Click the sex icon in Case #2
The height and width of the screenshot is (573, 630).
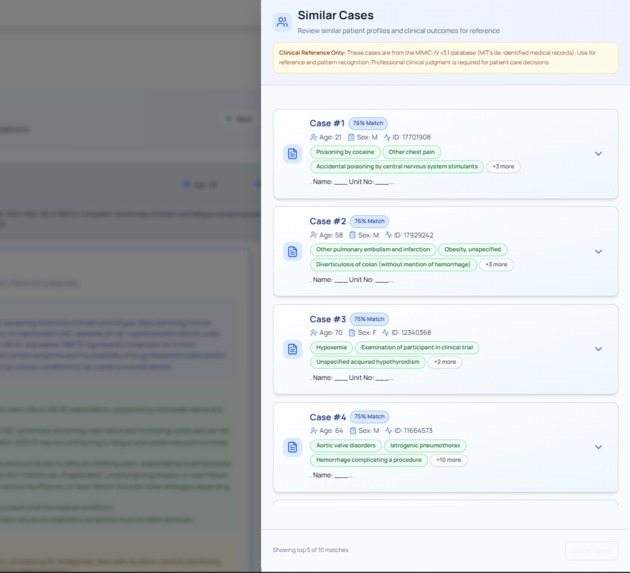tap(352, 235)
